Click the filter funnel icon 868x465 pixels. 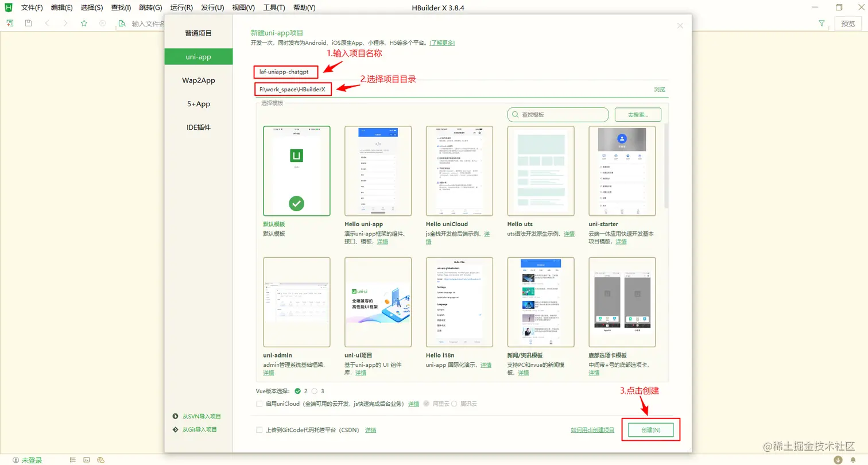[x=821, y=24]
